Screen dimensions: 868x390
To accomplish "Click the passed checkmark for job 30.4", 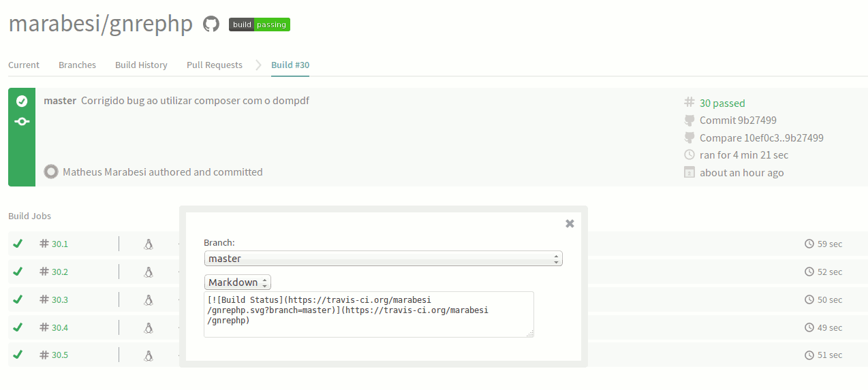I will pos(18,327).
